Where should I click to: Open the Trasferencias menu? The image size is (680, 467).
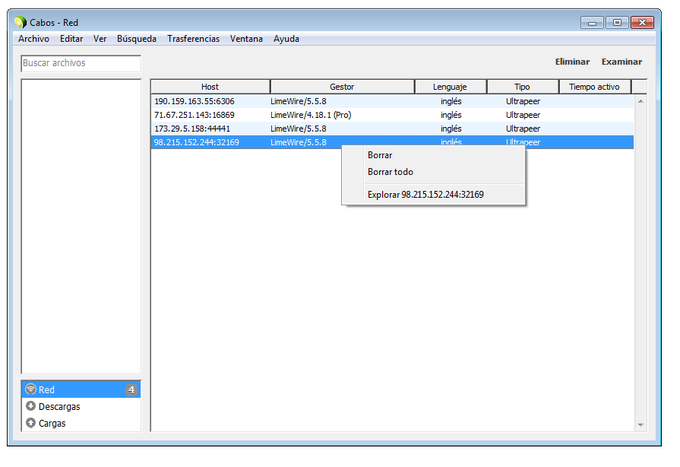tap(193, 39)
